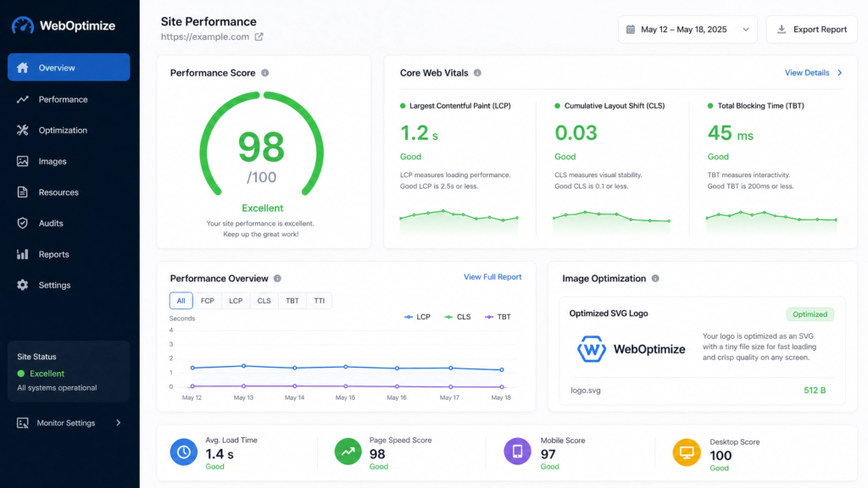The height and width of the screenshot is (488, 868).
Task: Switch to the LCP chart tab
Action: pos(236,301)
